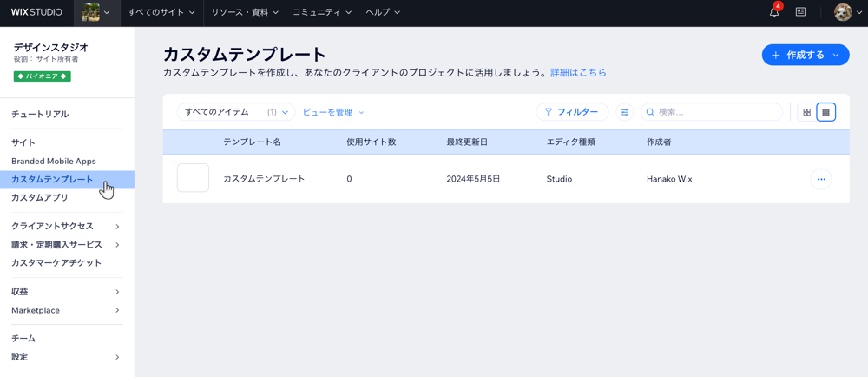The image size is (868, 377).
Task: Click the テンプレート名 column header
Action: point(252,142)
